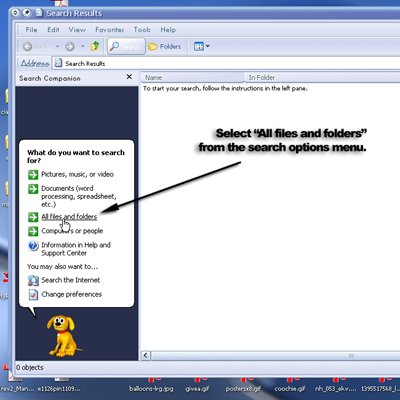
Task: Open the Folders pane button
Action: tap(165, 46)
